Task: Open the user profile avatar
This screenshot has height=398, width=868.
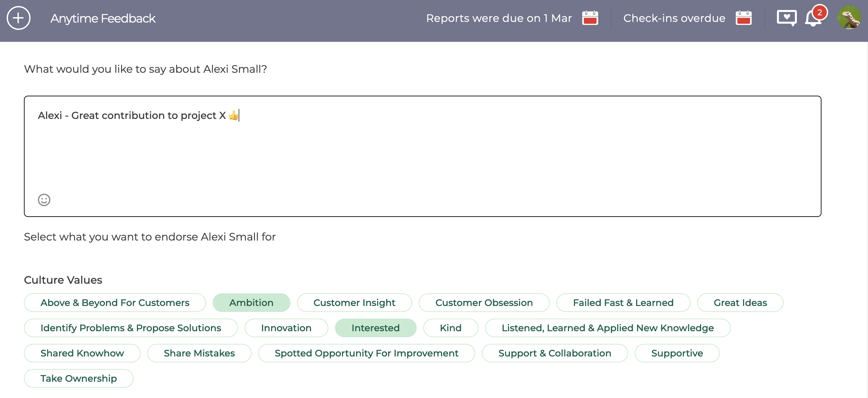Action: [849, 18]
